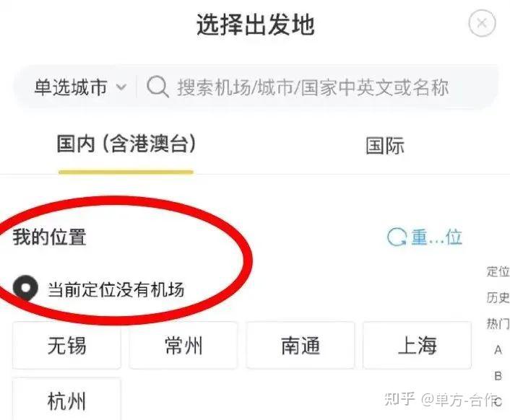Close the departure selection dialog

point(482,23)
